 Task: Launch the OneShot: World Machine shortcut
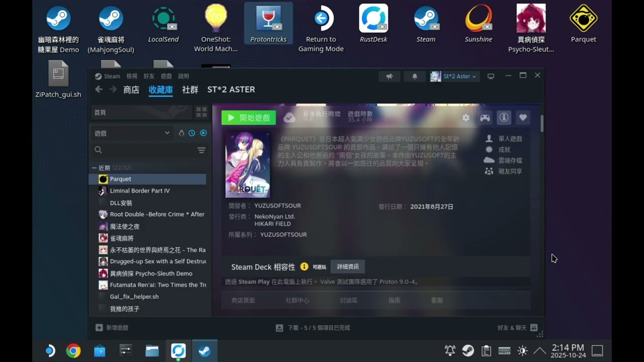click(216, 28)
